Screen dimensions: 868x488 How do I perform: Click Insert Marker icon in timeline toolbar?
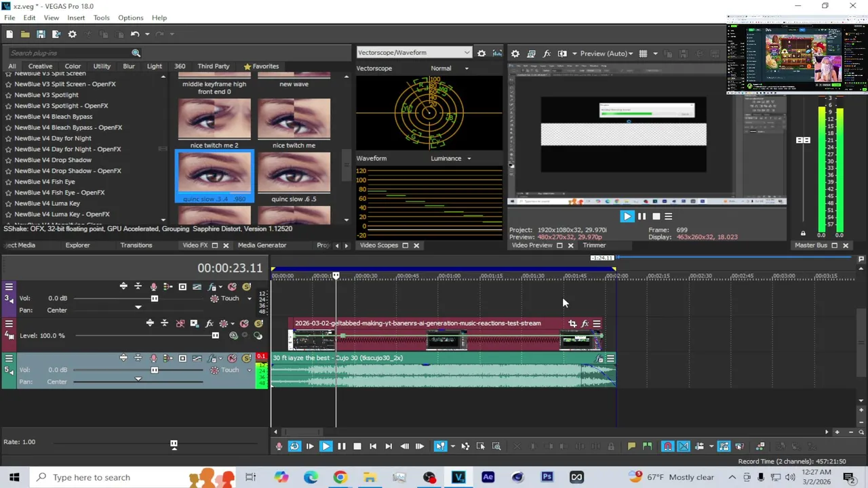tap(631, 446)
